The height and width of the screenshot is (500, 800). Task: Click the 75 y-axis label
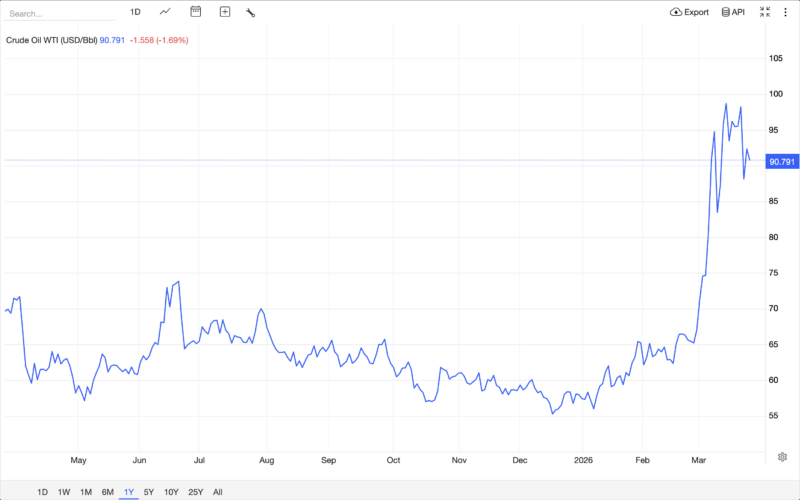(773, 273)
